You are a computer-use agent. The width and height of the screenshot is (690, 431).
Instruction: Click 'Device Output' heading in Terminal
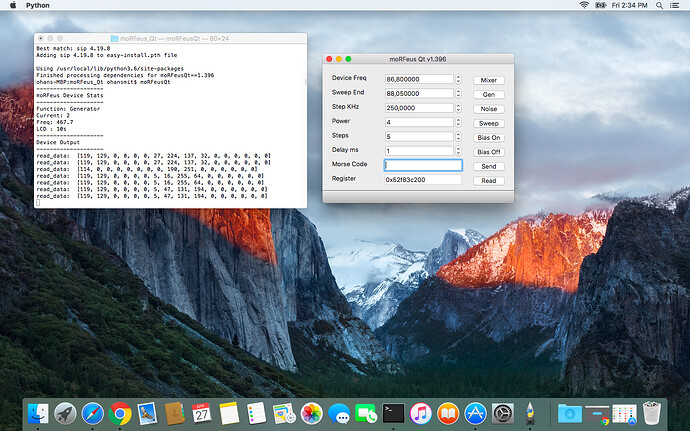click(x=58, y=142)
